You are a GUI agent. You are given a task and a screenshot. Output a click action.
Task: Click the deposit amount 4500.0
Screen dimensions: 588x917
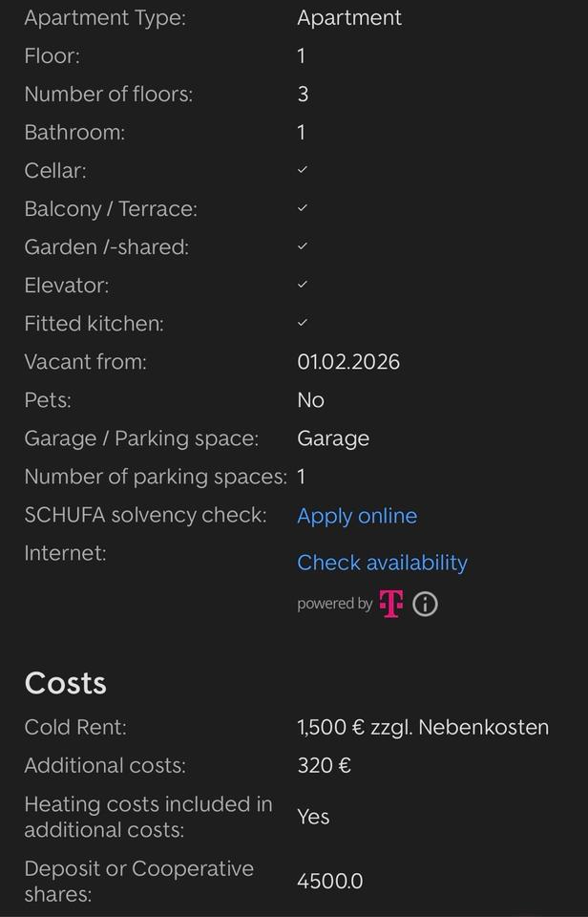(x=329, y=881)
